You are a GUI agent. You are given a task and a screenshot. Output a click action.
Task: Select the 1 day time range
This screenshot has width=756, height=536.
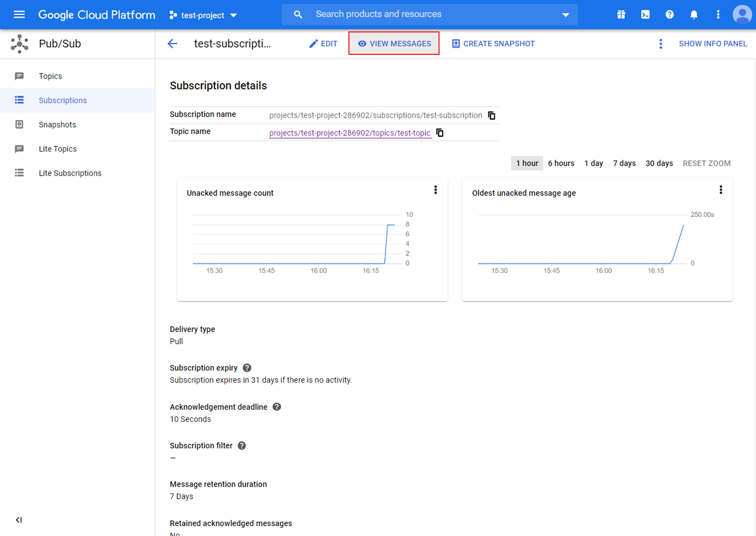tap(594, 163)
